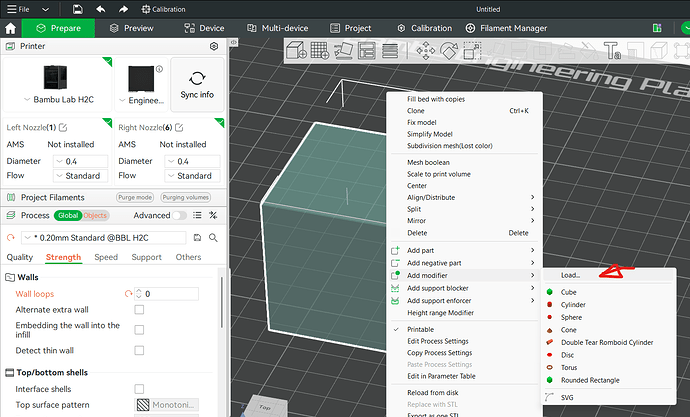Click the settings panel vertical scrollbar
690x417 pixels.
(222, 304)
